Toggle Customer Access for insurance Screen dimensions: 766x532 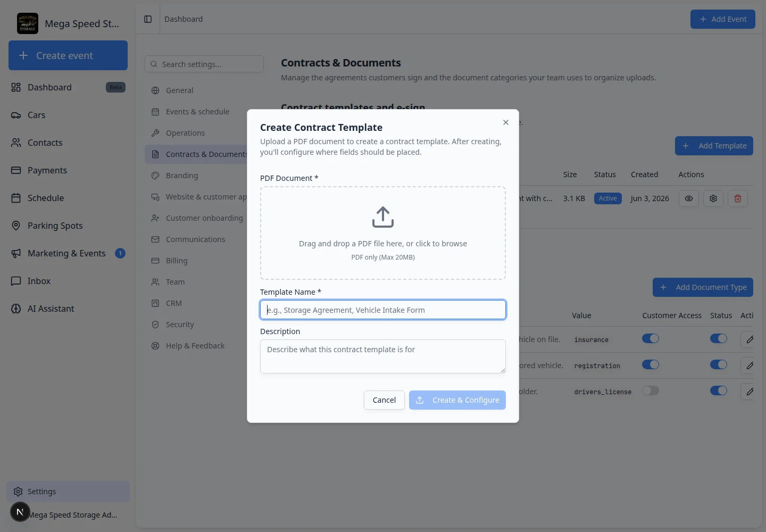[x=651, y=338]
